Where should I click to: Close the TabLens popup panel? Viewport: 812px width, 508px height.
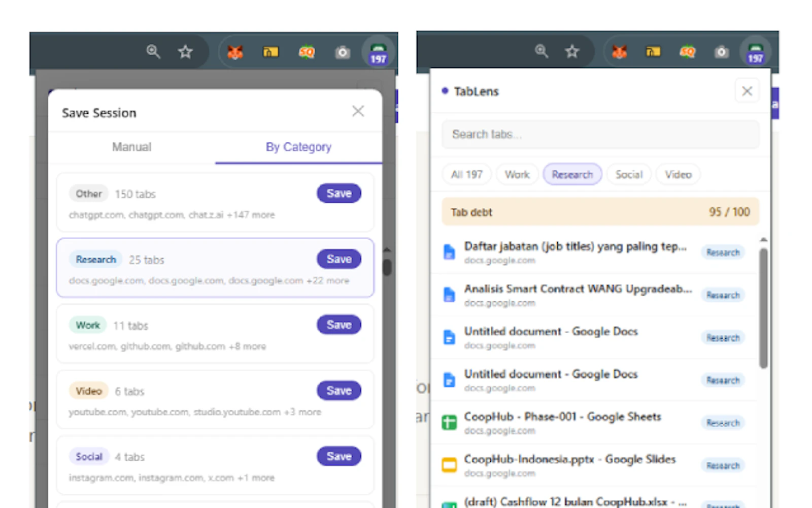coord(747,91)
